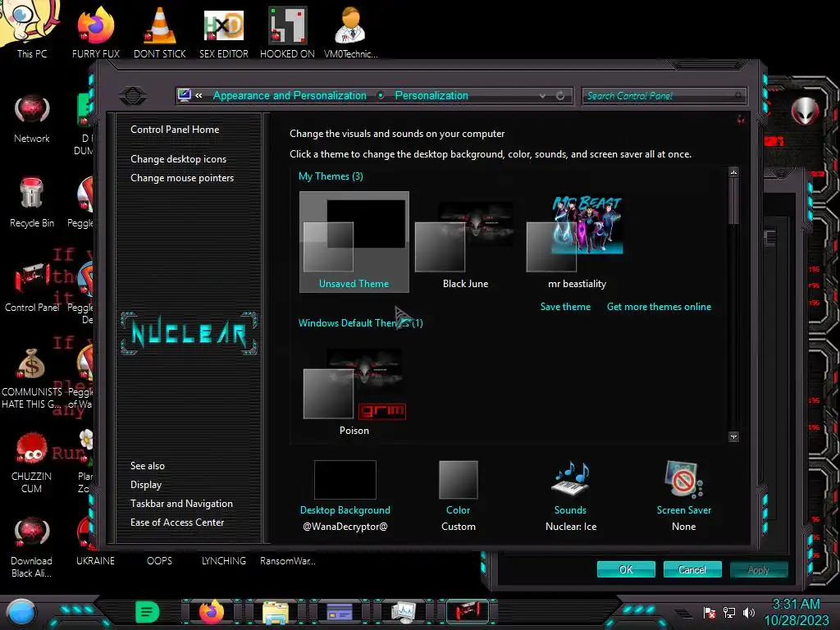The width and height of the screenshot is (840, 630).
Task: Click inside the Search Control Panel field
Action: pyautogui.click(x=663, y=96)
